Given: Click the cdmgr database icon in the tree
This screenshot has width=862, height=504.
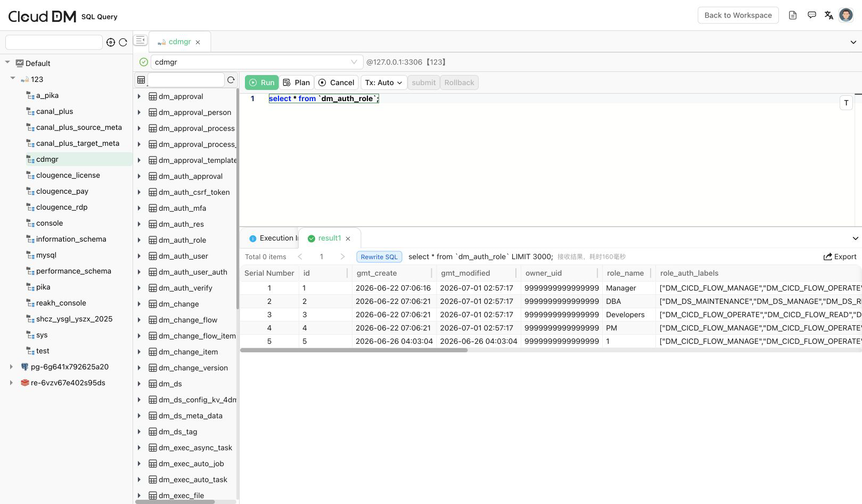Looking at the screenshot, I should (30, 159).
